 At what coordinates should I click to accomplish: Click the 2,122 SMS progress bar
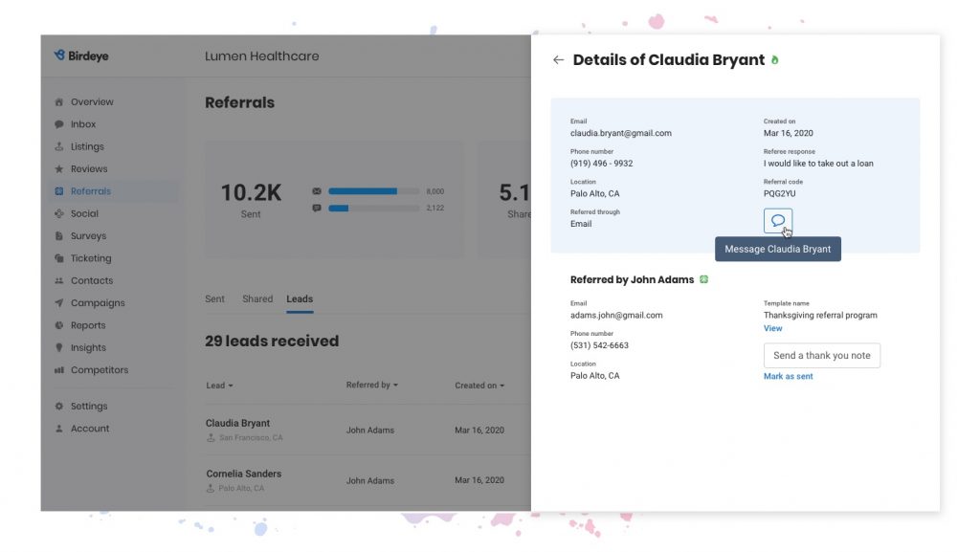click(374, 208)
